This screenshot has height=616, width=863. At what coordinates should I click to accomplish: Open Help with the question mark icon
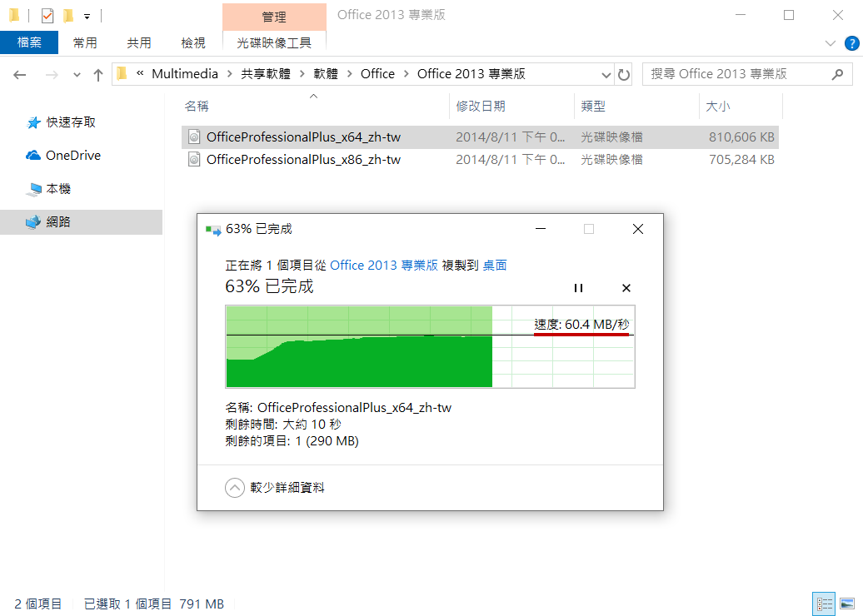point(851,43)
